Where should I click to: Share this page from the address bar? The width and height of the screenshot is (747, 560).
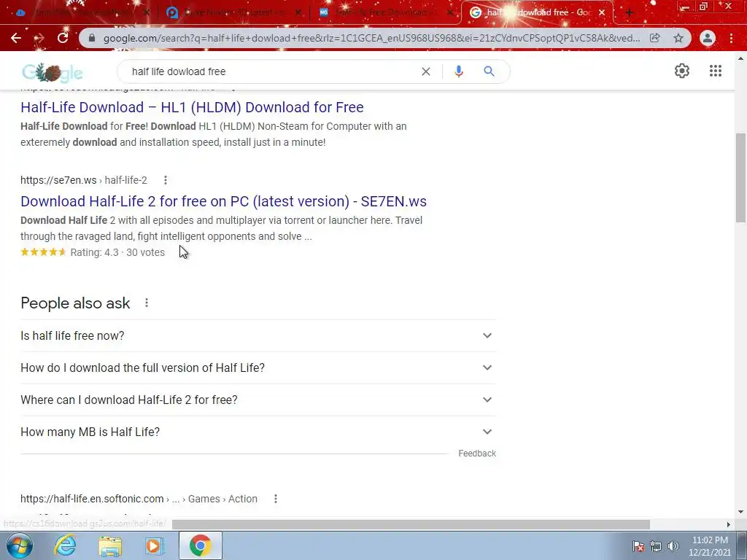pos(655,38)
